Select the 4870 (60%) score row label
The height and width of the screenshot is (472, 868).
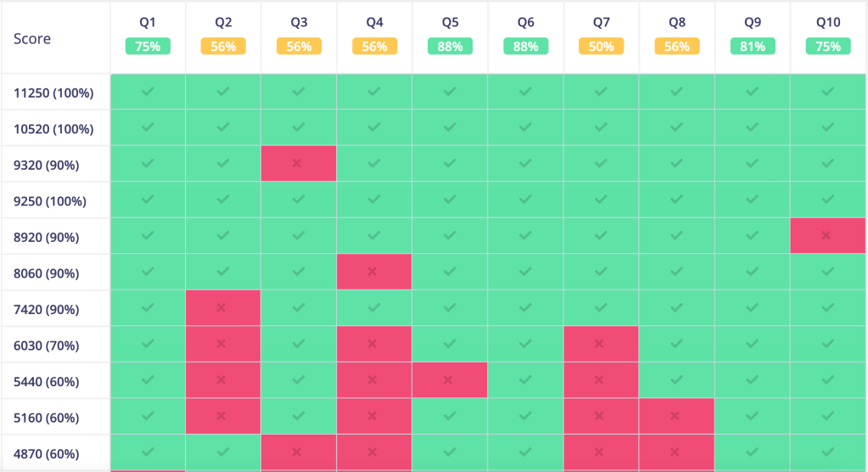pyautogui.click(x=46, y=453)
